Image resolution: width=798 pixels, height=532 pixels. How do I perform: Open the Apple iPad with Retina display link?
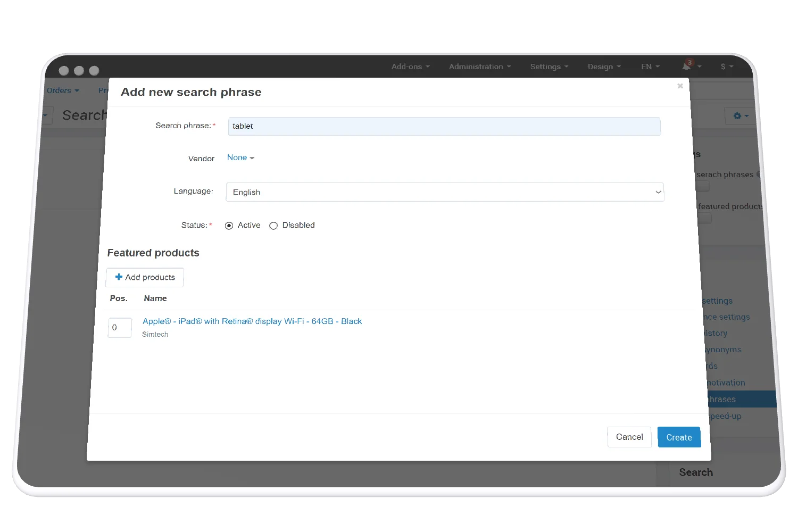252,321
